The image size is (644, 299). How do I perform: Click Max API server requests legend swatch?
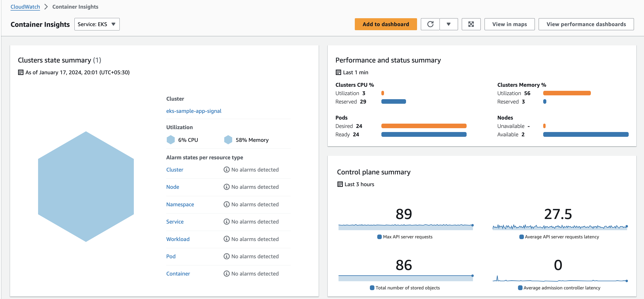pos(379,237)
